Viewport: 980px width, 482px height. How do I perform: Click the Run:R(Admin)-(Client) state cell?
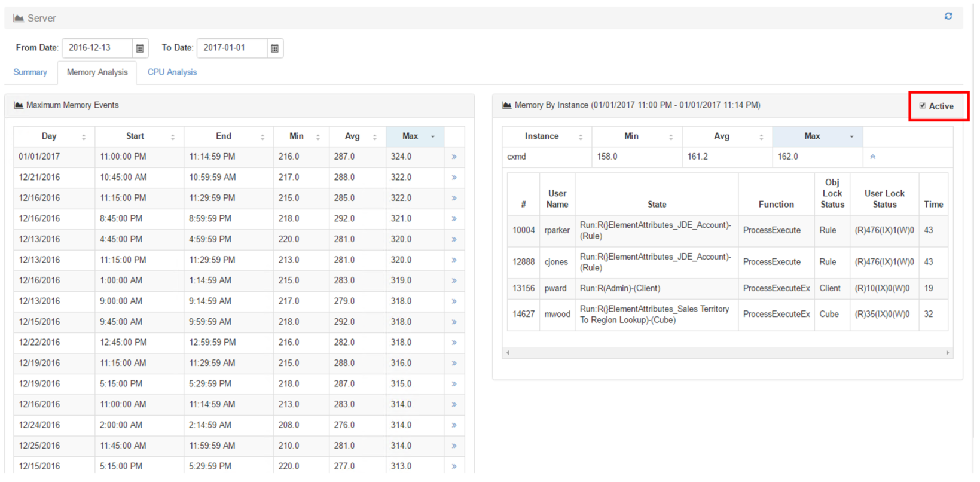point(657,288)
